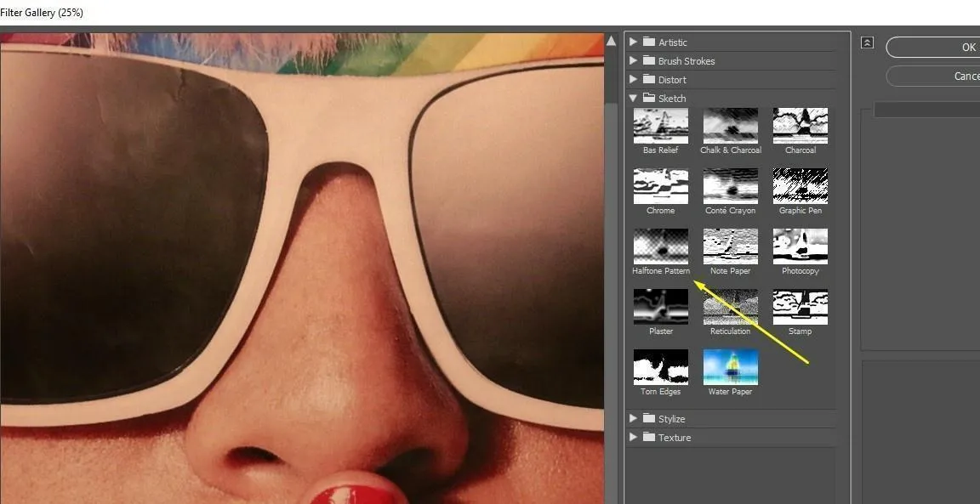Choose the Water Paper filter
980x504 pixels.
[x=730, y=367]
